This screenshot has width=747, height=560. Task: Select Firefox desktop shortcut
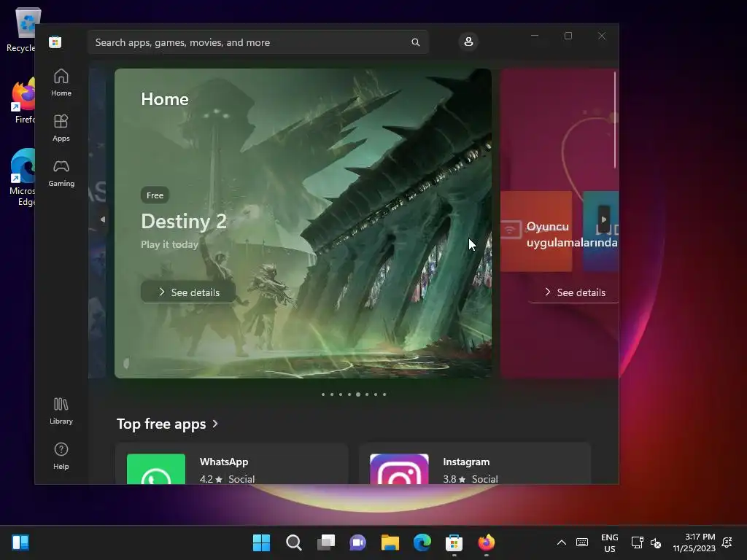click(23, 101)
